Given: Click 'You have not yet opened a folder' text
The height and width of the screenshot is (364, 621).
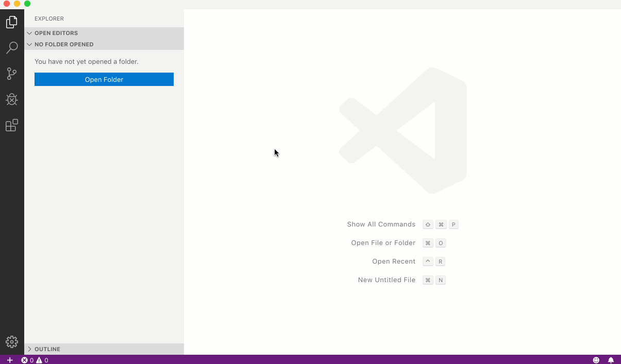Looking at the screenshot, I should (87, 61).
